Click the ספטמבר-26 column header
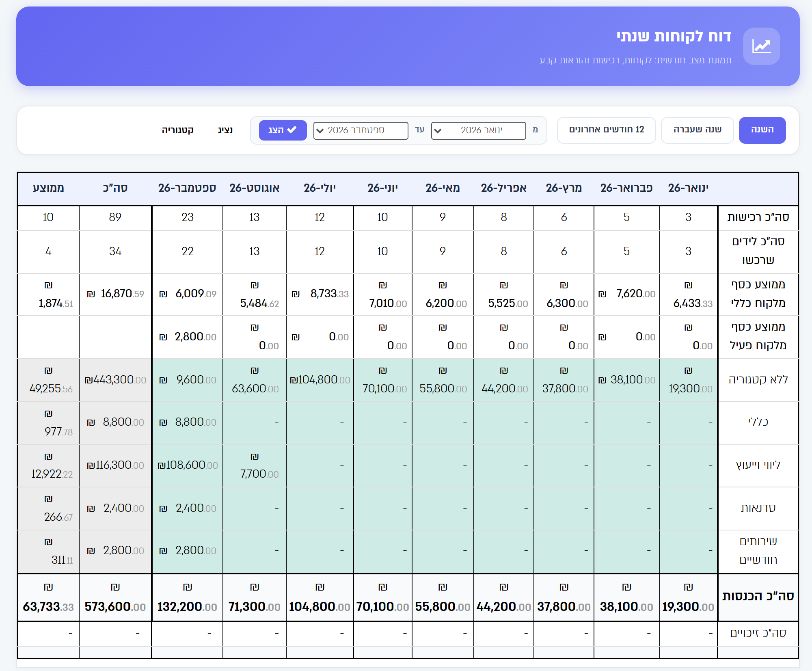 (x=187, y=188)
